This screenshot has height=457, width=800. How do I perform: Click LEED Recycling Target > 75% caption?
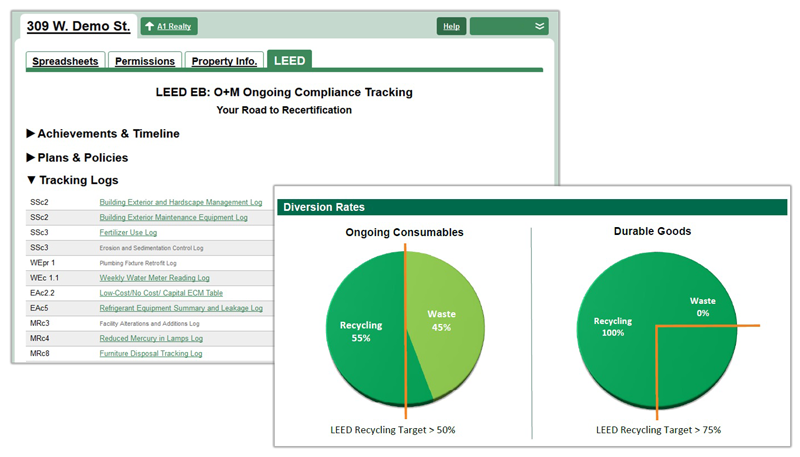pos(659,430)
